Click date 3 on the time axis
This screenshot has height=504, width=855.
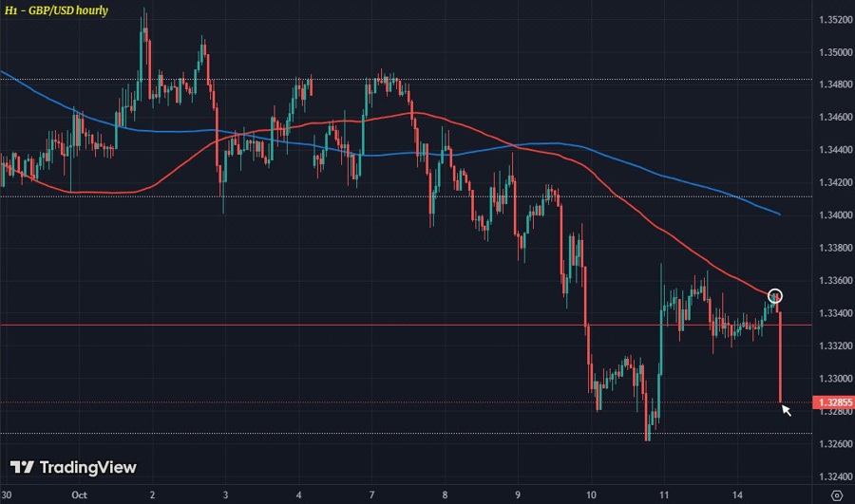(225, 495)
